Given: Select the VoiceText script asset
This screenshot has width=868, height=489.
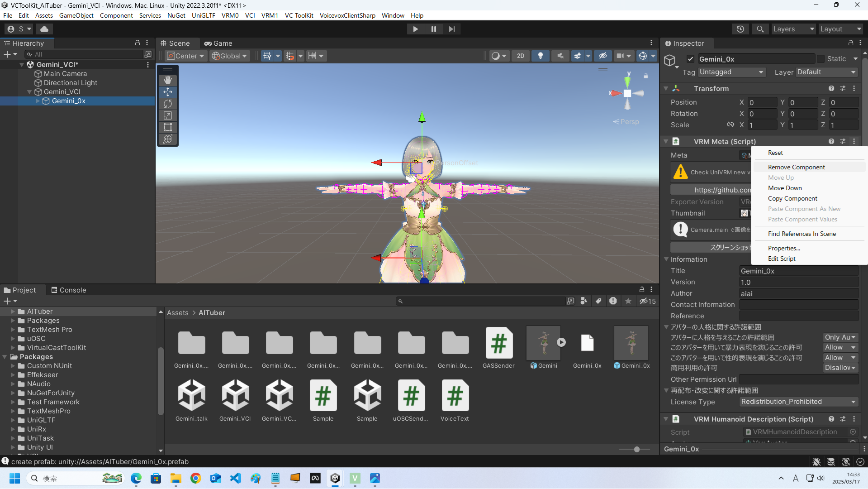Looking at the screenshot, I should coord(455,401).
